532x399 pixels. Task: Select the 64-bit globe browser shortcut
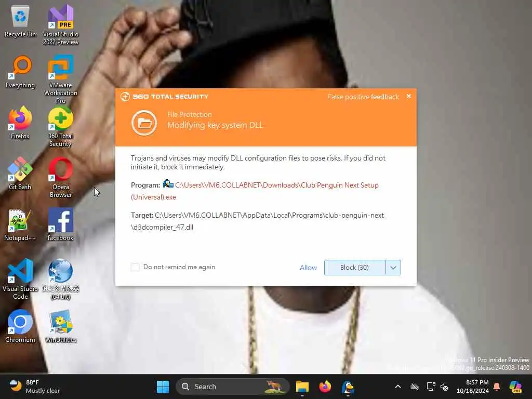pyautogui.click(x=61, y=279)
